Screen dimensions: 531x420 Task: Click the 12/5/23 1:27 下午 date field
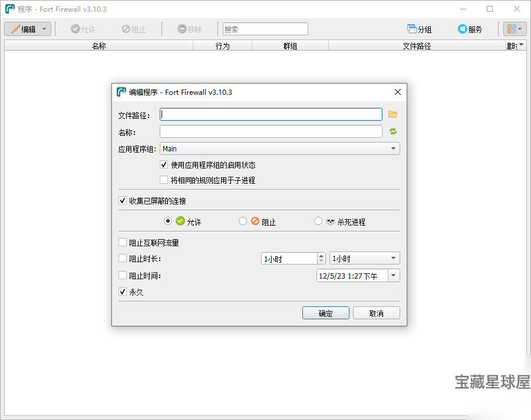[352, 276]
